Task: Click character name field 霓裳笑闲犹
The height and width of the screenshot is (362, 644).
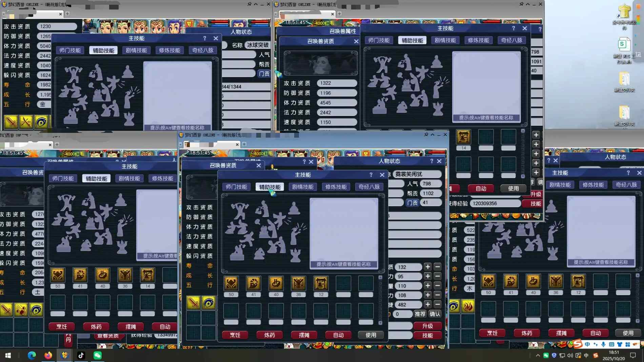Action: pyautogui.click(x=417, y=174)
